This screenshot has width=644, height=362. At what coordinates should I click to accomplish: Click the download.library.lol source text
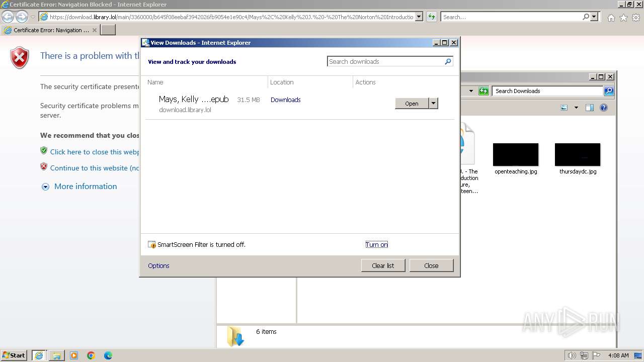coord(185,110)
